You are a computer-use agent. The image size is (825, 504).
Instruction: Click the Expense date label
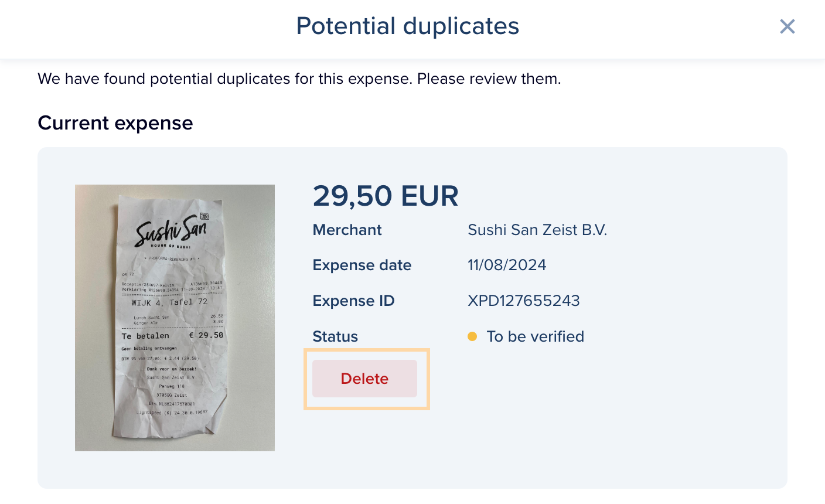[362, 265]
